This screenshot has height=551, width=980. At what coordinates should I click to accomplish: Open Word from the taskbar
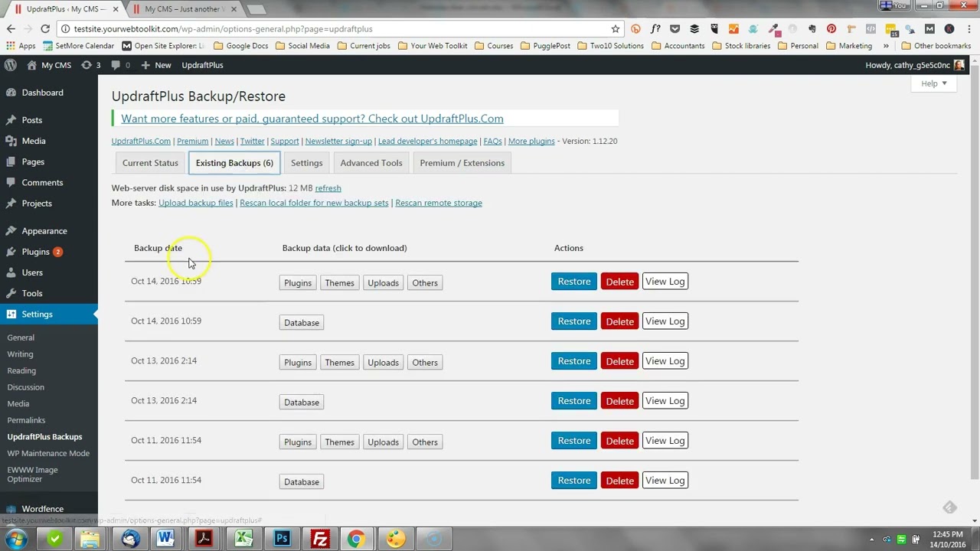pos(165,539)
